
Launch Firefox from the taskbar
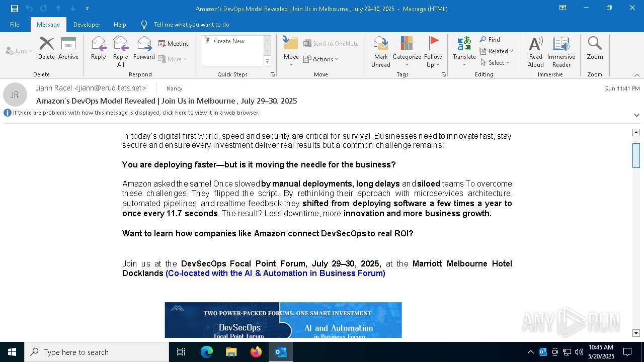[256, 352]
